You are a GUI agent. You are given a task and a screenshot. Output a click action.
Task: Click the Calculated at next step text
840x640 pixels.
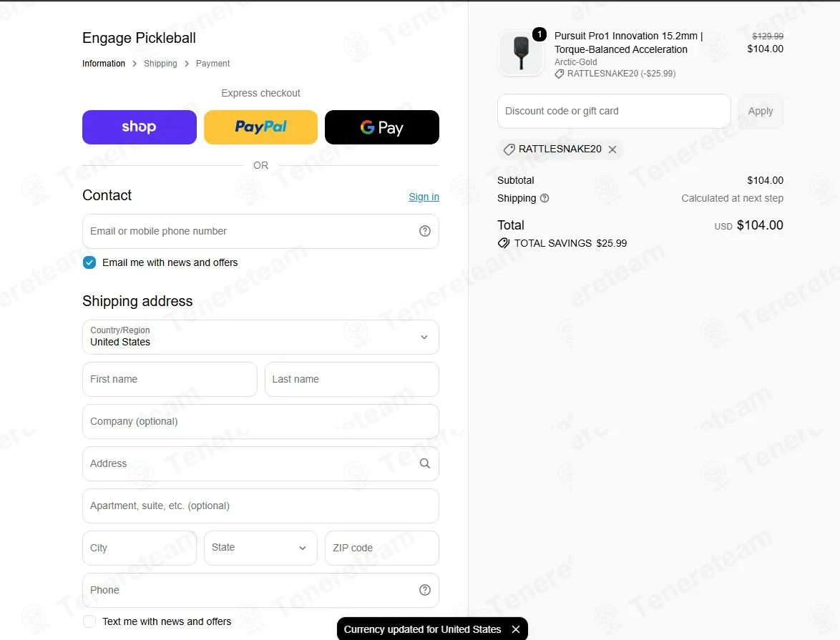733,198
